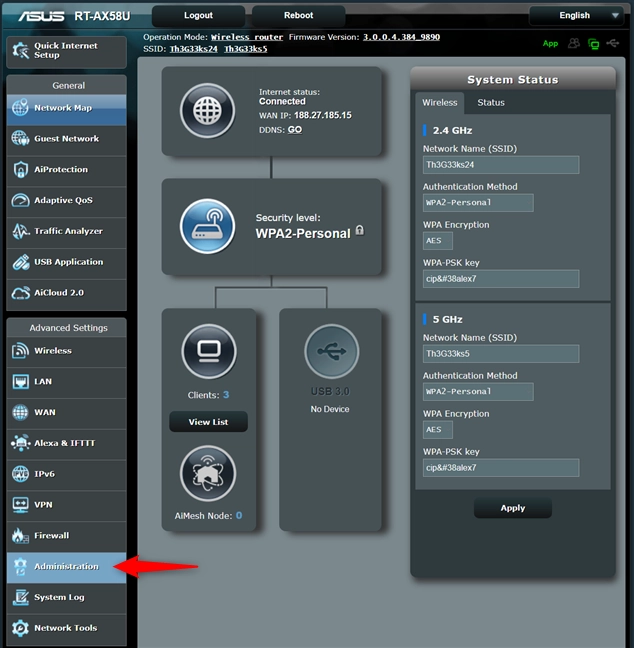Click the VPN icon in sidebar
Viewport: 634px width, 648px height.
[x=20, y=505]
